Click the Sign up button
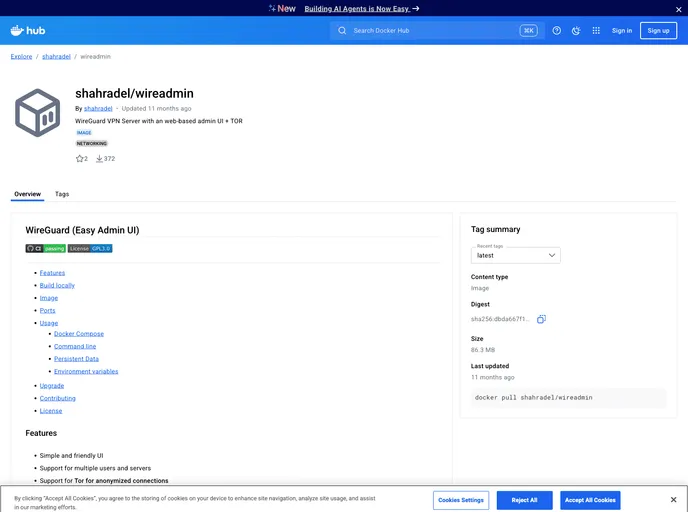The width and height of the screenshot is (688, 512). 658,30
